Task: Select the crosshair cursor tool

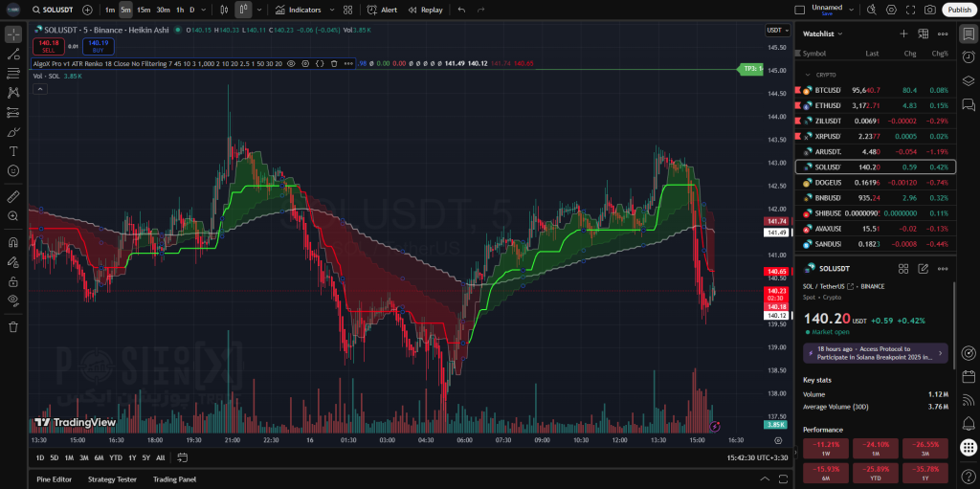Action: pos(12,33)
